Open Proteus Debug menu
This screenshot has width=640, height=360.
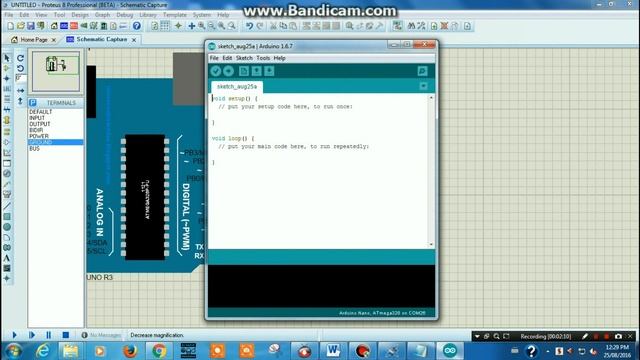[x=124, y=15]
